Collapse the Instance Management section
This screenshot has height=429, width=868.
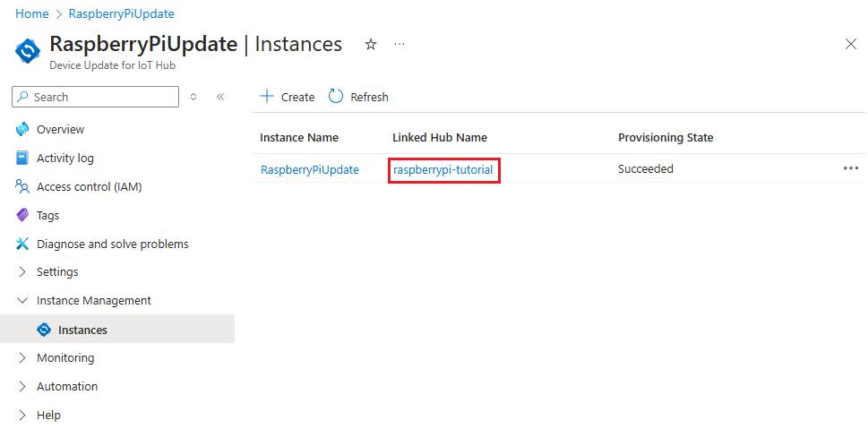point(22,301)
